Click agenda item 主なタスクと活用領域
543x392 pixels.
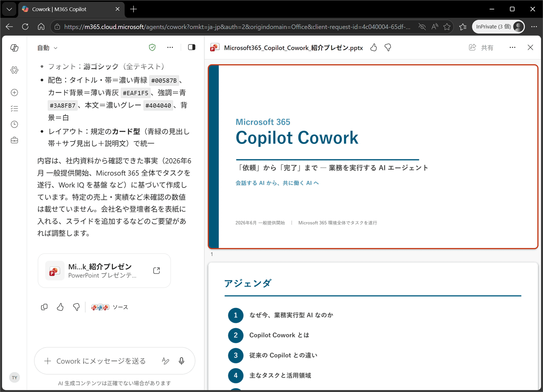point(280,375)
